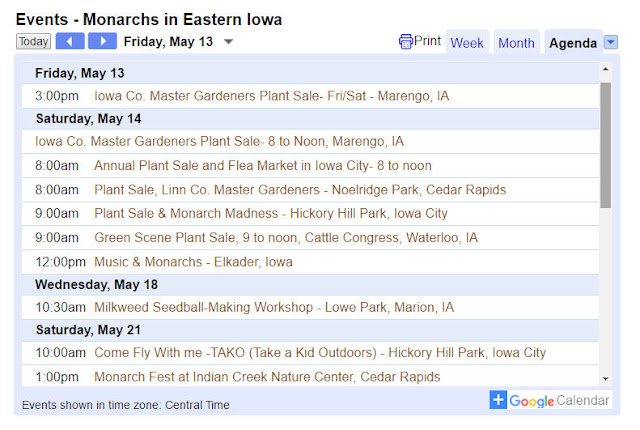Screen dimensions: 640x430
Task: Advance to next date with right arrow
Action: (x=102, y=41)
